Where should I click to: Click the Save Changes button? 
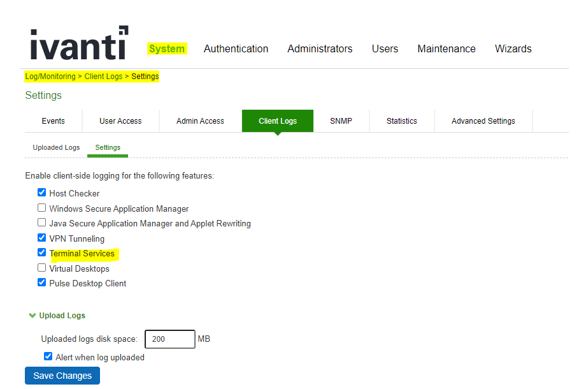coord(62,376)
